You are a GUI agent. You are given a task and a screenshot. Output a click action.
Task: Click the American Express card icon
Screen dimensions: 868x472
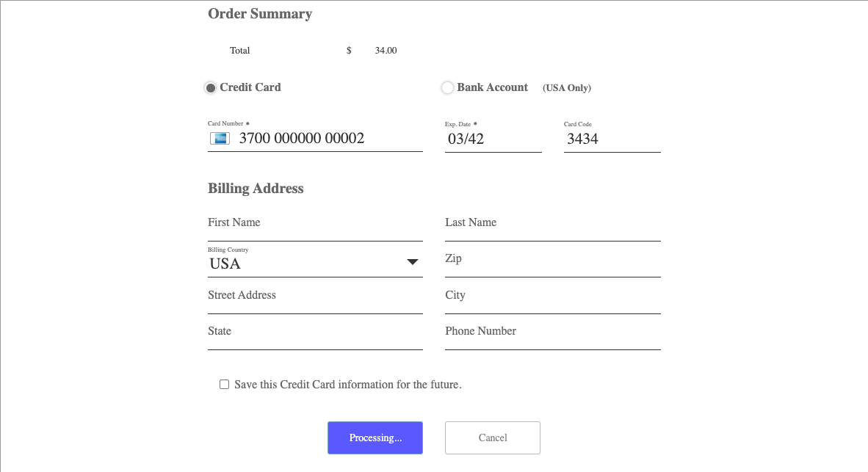(x=219, y=139)
